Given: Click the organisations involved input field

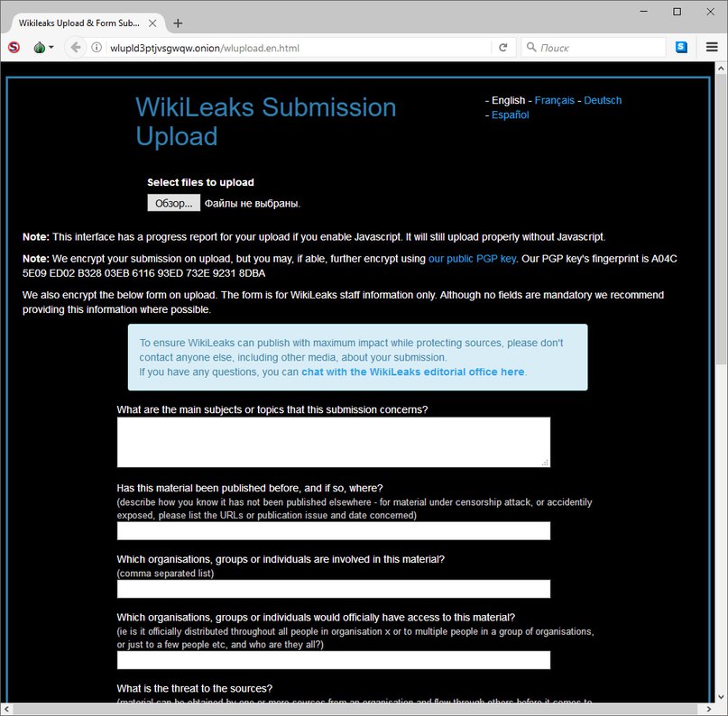Looking at the screenshot, I should 334,589.
